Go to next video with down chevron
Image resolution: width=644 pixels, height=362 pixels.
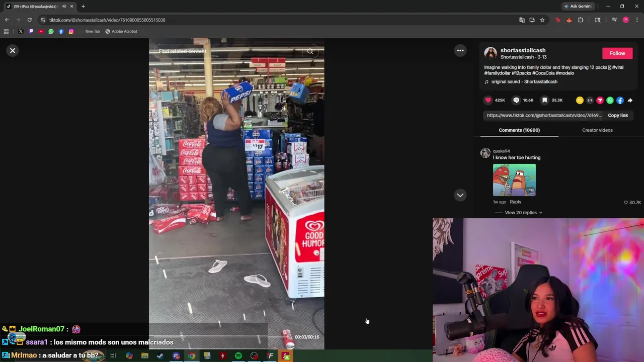point(460,195)
